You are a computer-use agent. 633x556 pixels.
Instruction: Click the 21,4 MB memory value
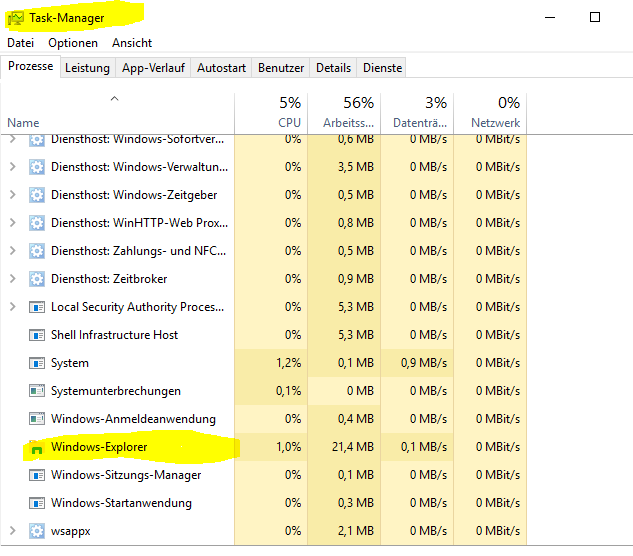tap(353, 447)
